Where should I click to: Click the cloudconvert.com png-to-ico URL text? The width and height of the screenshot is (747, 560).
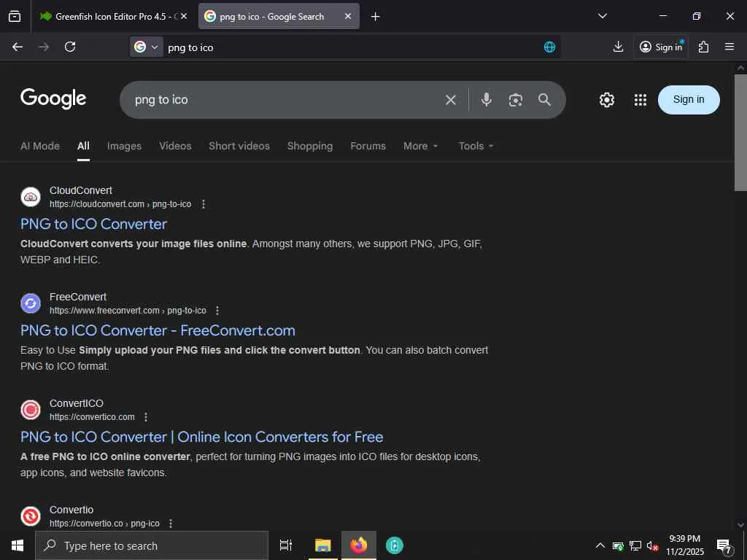(x=120, y=204)
